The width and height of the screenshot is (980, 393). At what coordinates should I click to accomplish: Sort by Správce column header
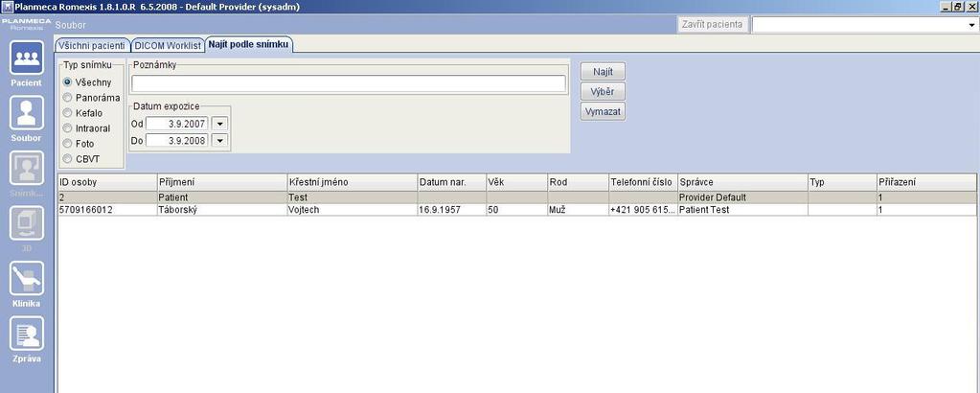[742, 182]
